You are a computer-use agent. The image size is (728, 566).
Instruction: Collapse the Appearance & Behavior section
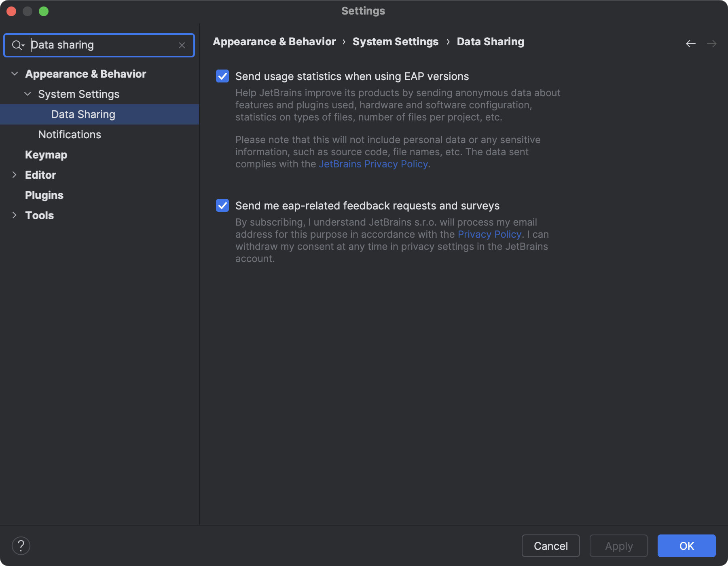(x=14, y=74)
